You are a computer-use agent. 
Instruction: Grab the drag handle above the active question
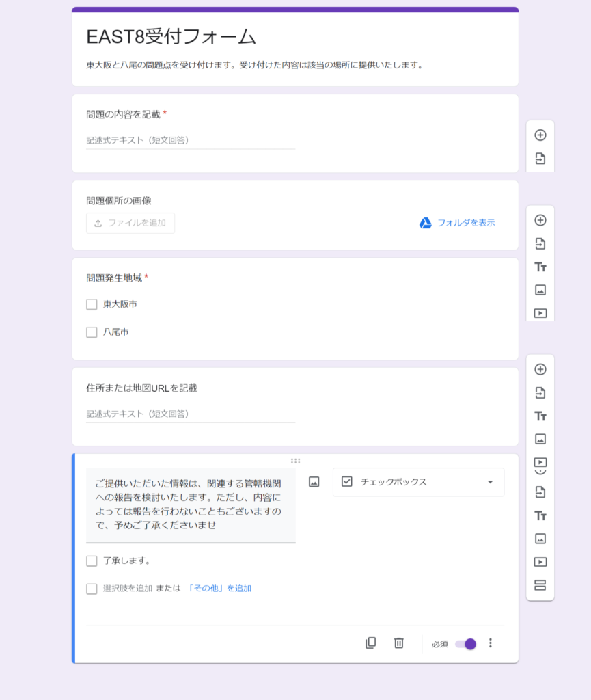pos(295,461)
